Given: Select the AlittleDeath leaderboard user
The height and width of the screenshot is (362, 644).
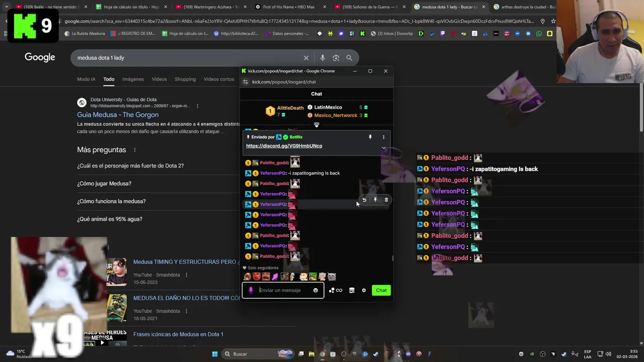Looking at the screenshot, I should (x=290, y=108).
